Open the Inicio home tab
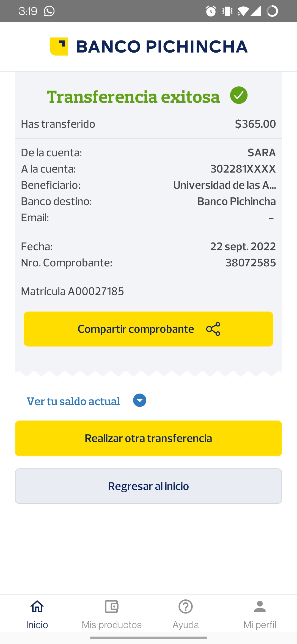Image resolution: width=297 pixels, height=644 pixels. pyautogui.click(x=37, y=613)
